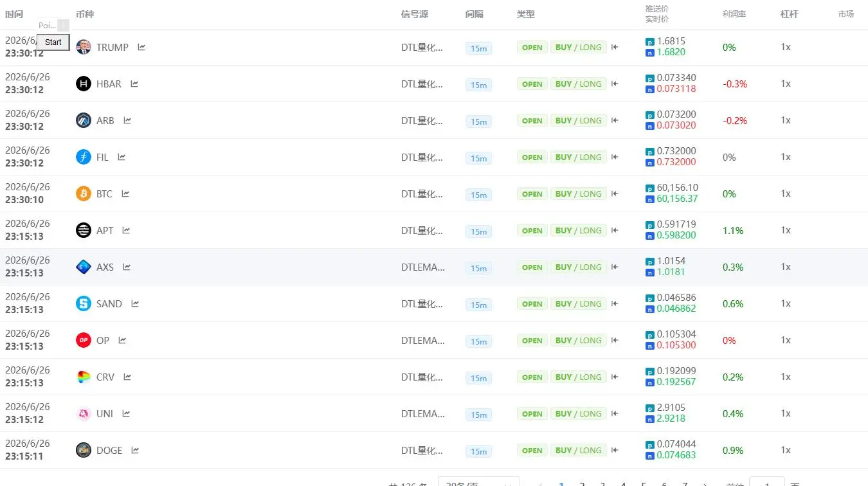Click the SAND coin name
The width and height of the screenshot is (868, 486).
point(109,303)
